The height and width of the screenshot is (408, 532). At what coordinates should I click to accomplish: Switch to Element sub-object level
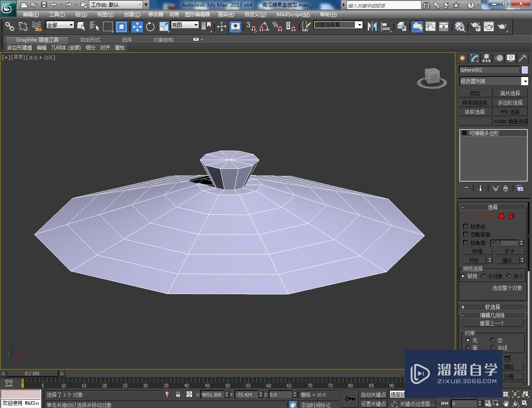[x=512, y=216]
